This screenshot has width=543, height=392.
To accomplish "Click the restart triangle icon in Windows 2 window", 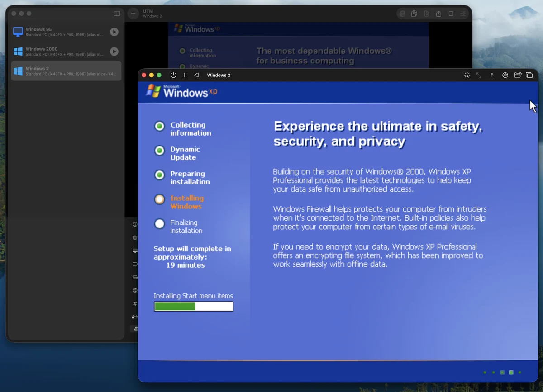I will click(196, 75).
